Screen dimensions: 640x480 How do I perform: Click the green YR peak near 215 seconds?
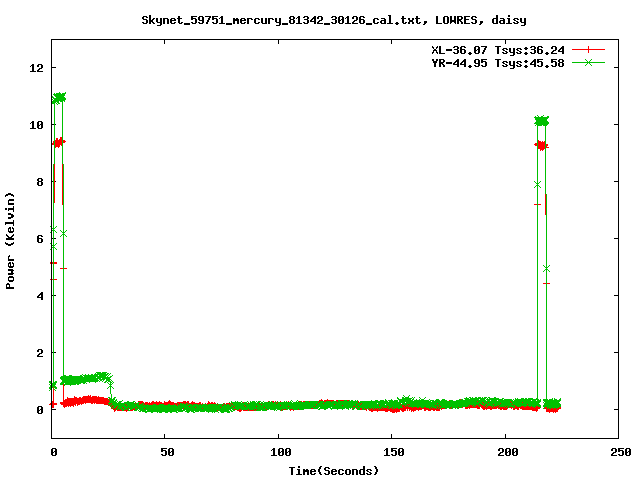[x=542, y=121]
